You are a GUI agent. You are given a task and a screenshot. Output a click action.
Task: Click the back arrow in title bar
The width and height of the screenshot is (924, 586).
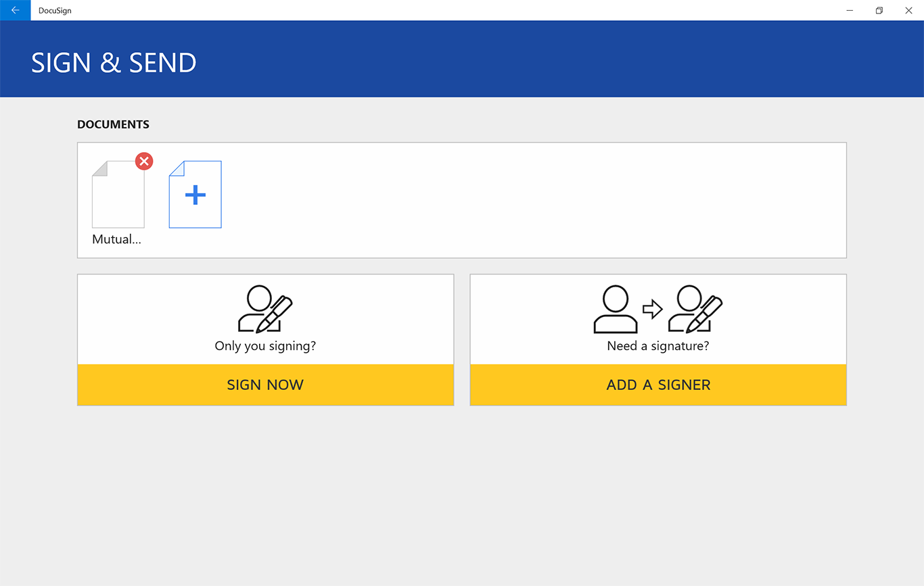[15, 10]
